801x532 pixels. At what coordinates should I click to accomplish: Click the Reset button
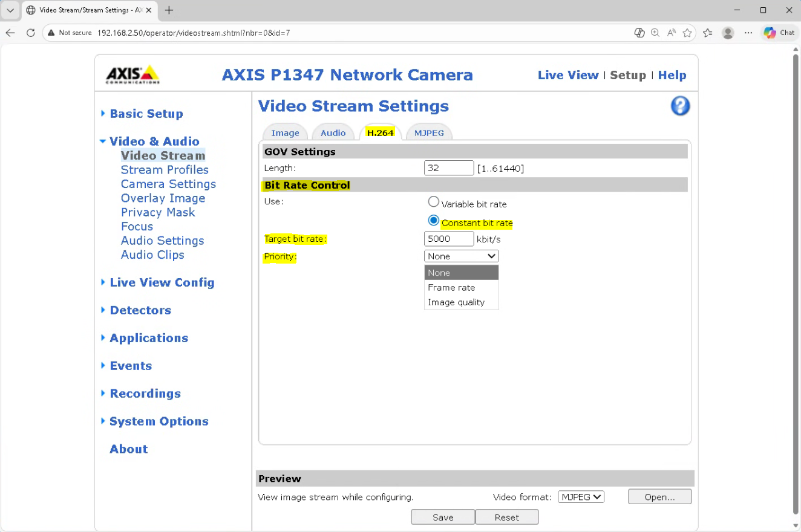(507, 517)
